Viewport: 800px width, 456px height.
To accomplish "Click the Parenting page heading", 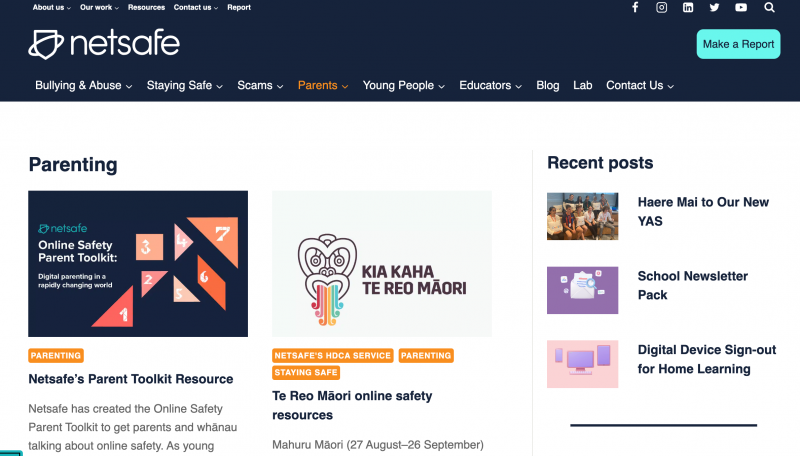I will (73, 165).
